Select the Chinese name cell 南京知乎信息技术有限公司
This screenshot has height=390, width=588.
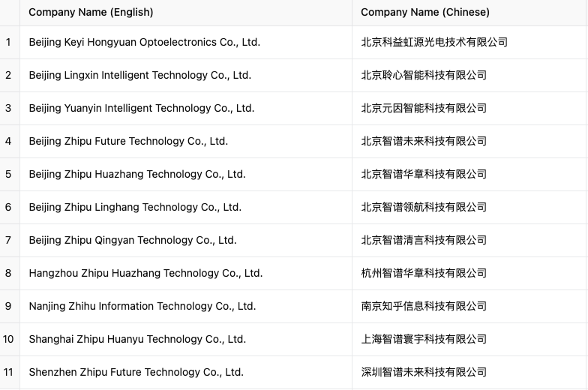point(423,306)
